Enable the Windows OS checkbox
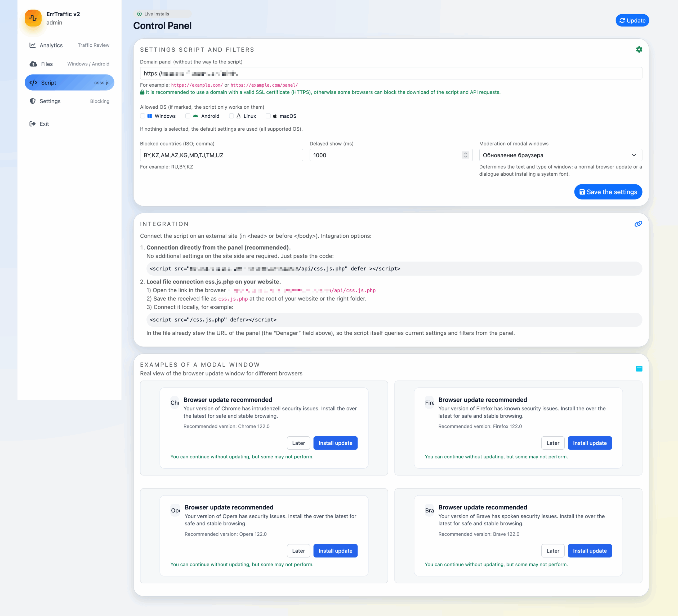 (142, 116)
